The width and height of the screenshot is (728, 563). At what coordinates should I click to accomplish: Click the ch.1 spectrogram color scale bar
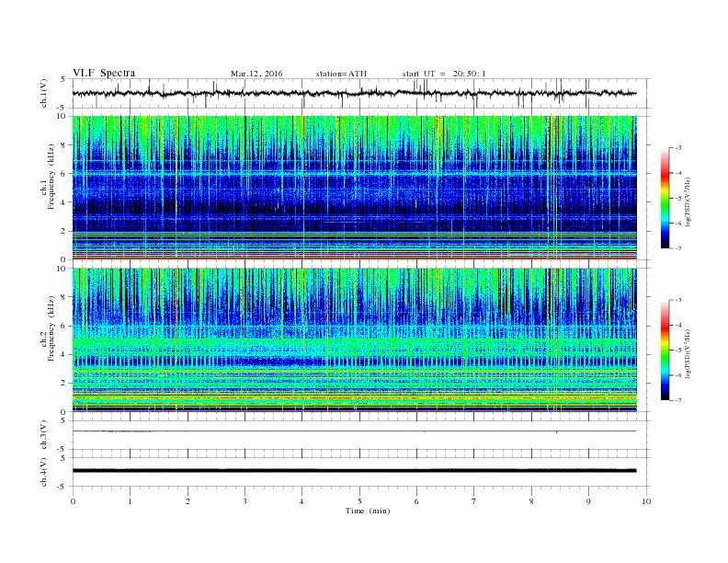coord(665,198)
